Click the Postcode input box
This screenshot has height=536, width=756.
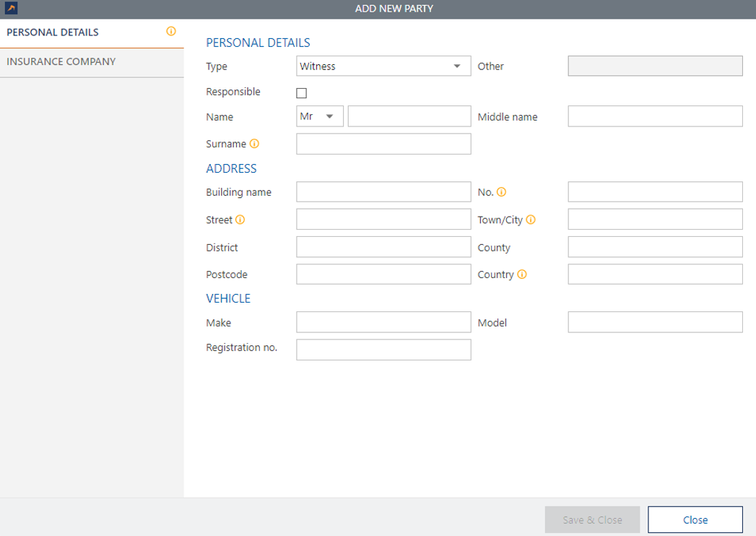(x=383, y=275)
